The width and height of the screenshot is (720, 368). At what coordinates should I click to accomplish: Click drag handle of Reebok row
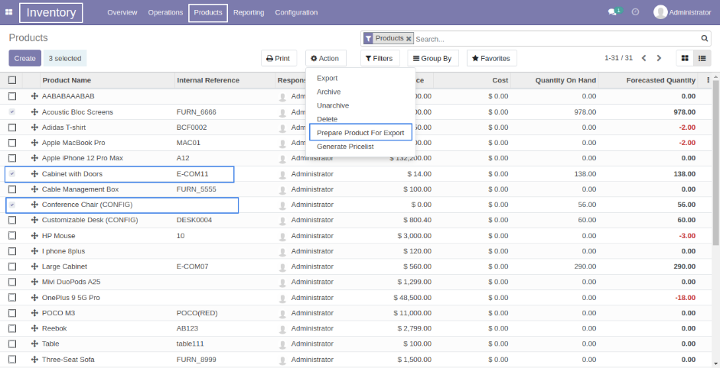click(x=34, y=328)
